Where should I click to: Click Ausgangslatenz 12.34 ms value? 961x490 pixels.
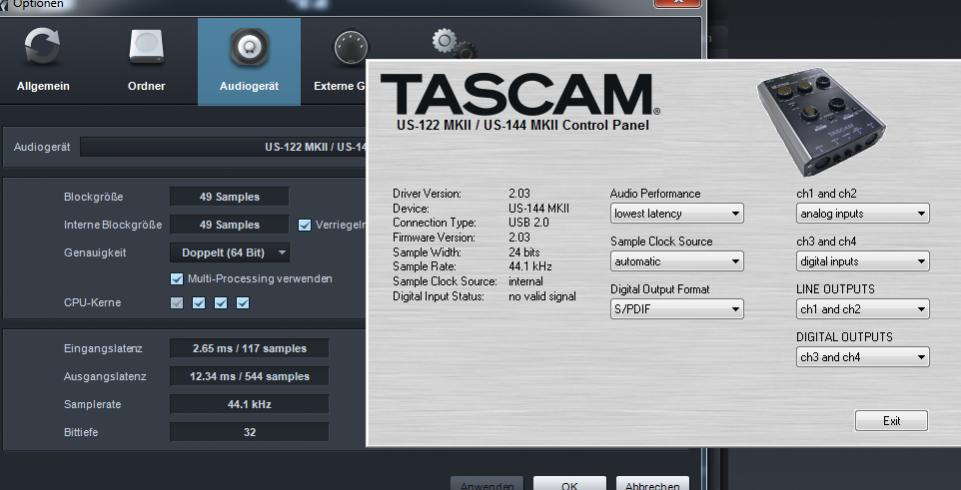click(x=249, y=376)
